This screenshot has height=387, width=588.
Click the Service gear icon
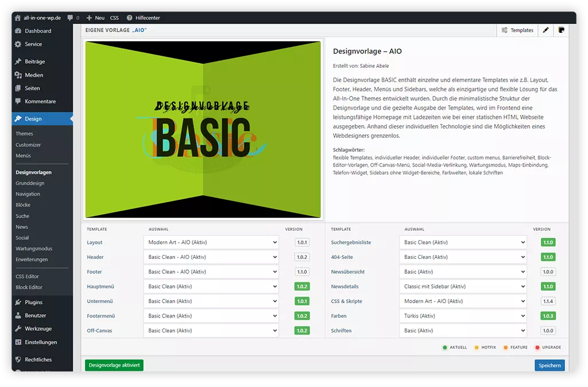tap(18, 44)
